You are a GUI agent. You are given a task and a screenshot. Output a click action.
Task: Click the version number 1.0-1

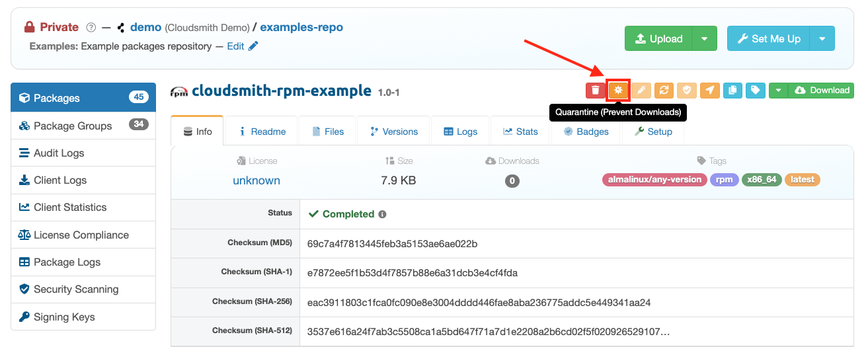[x=389, y=93]
